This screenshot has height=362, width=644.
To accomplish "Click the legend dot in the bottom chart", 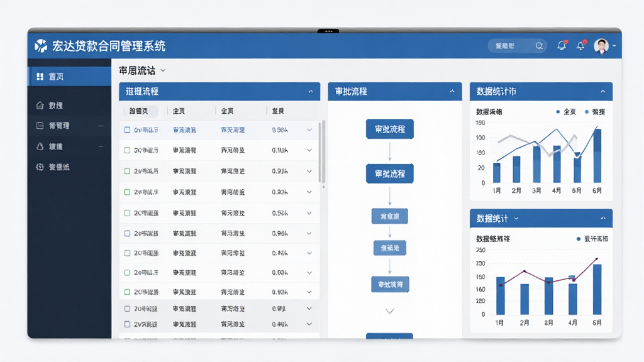I will pos(579,239).
